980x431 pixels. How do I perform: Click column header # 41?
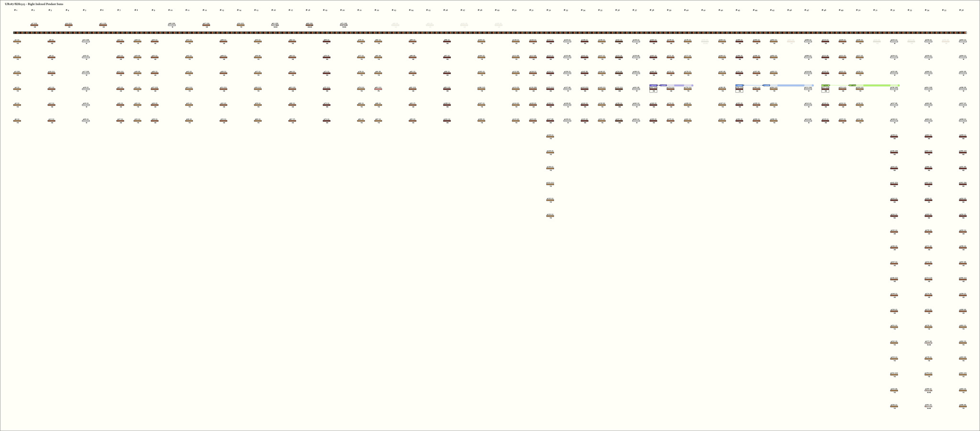tap(703, 10)
